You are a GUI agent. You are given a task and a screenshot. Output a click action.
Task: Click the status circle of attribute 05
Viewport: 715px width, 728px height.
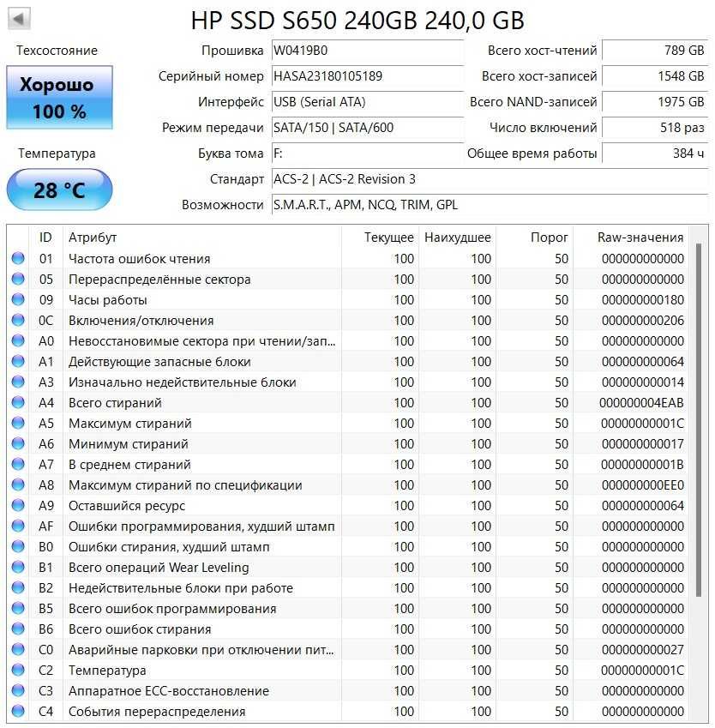18,279
